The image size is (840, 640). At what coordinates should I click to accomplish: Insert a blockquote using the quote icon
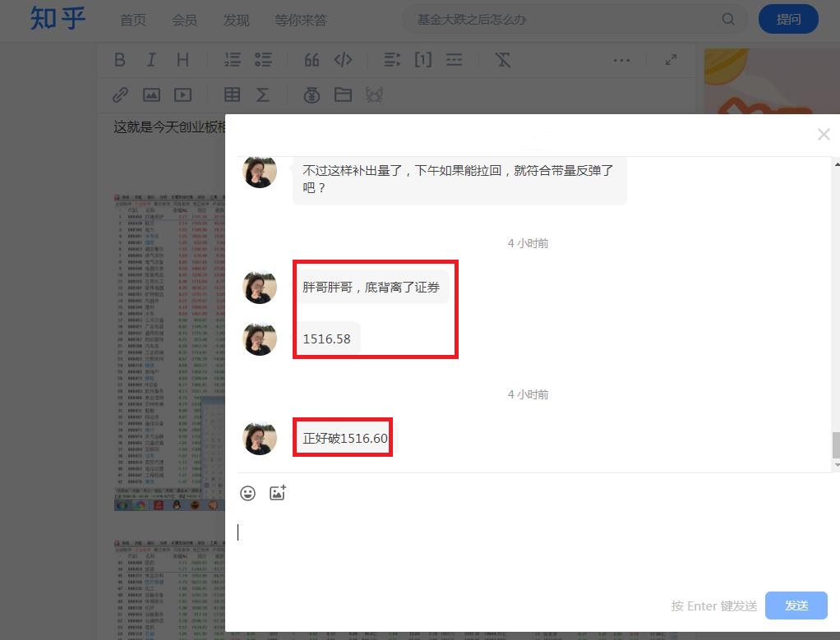point(311,59)
